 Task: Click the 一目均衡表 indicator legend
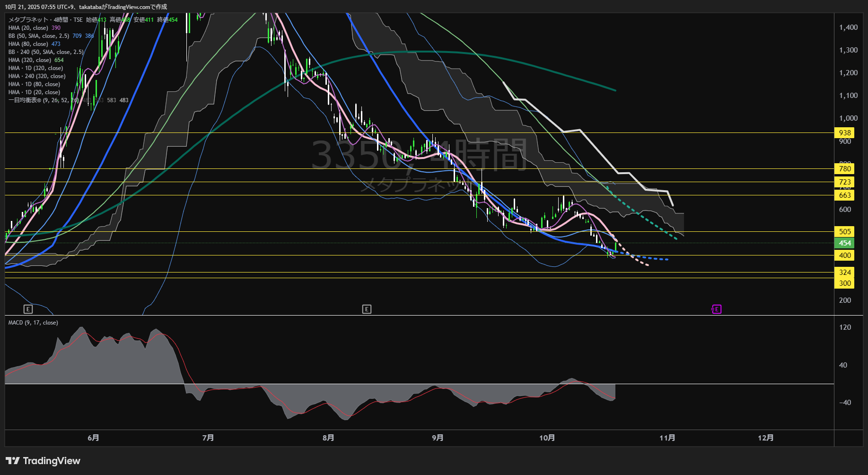point(43,100)
